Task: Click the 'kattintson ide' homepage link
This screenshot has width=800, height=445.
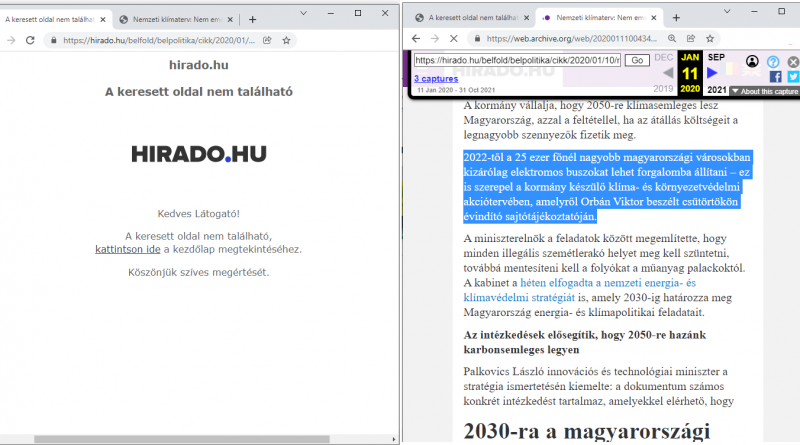Action: click(128, 249)
